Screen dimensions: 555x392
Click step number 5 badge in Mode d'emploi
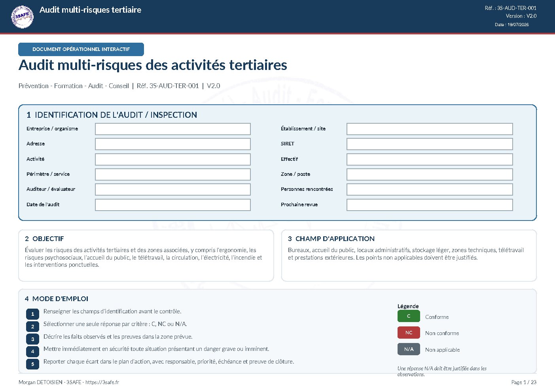(x=32, y=364)
